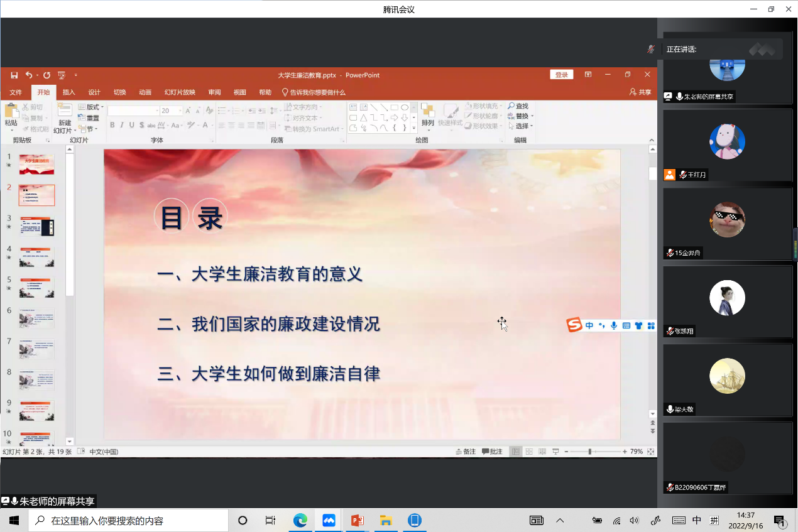798x532 pixels.
Task: Open slide sorter view in status bar
Action: (x=529, y=452)
